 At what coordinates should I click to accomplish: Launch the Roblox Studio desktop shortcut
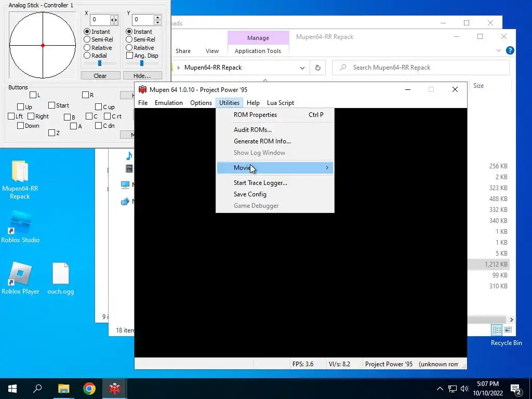pos(20,227)
